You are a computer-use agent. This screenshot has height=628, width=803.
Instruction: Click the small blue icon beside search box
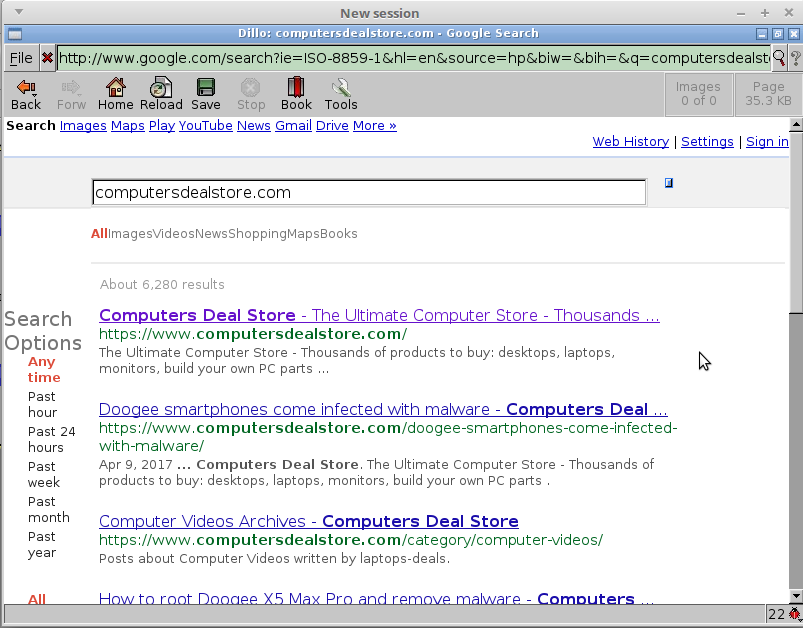(669, 183)
